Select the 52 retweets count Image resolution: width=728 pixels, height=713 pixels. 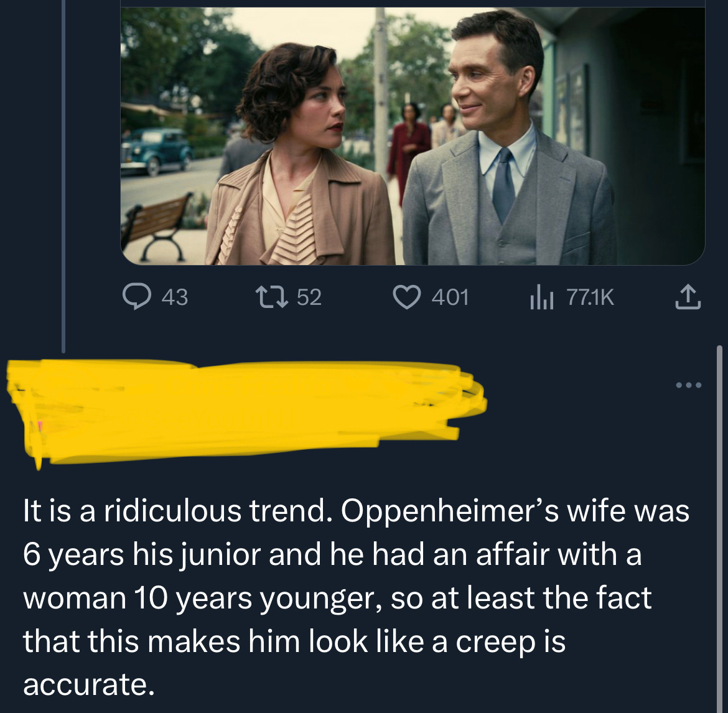(x=309, y=297)
